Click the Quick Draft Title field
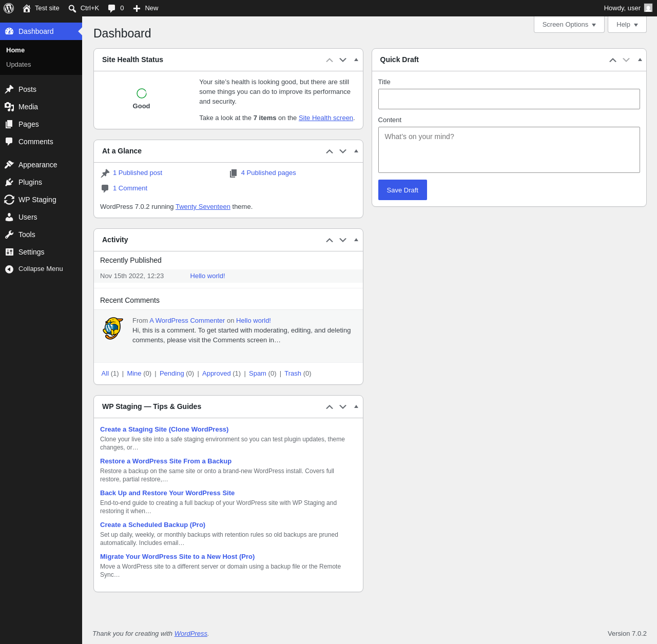The width and height of the screenshot is (657, 644). pos(509,99)
